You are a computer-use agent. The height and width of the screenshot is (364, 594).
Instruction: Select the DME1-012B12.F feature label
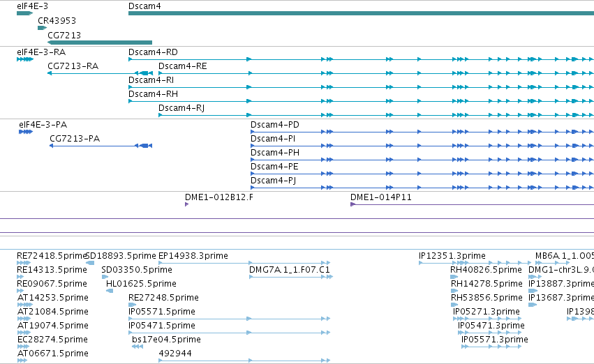coord(219,197)
